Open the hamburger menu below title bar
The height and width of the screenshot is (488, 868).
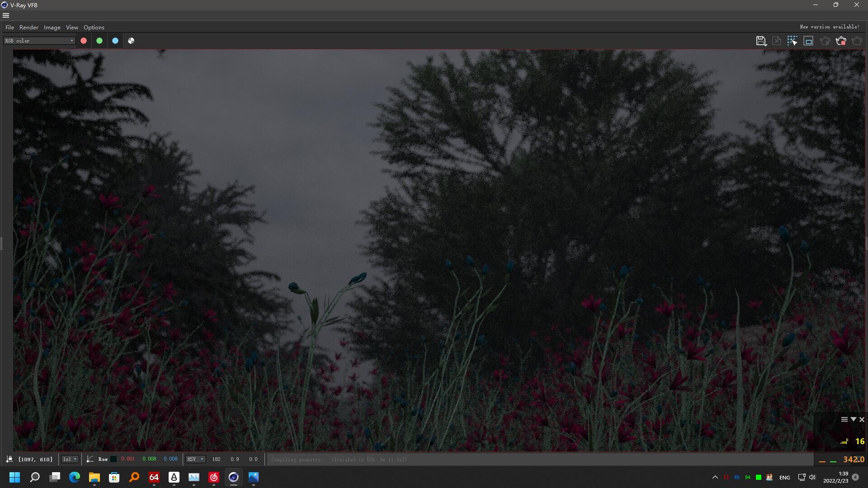6,15
